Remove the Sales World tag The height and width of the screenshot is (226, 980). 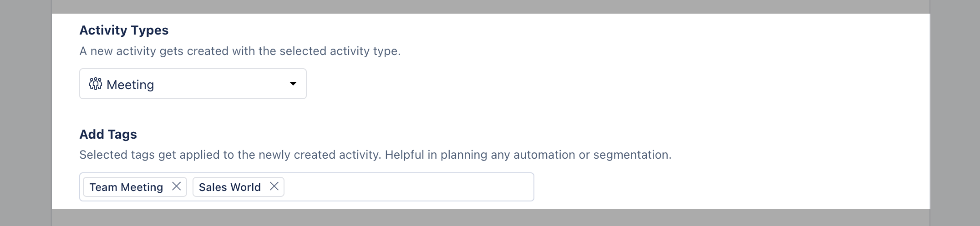point(274,186)
